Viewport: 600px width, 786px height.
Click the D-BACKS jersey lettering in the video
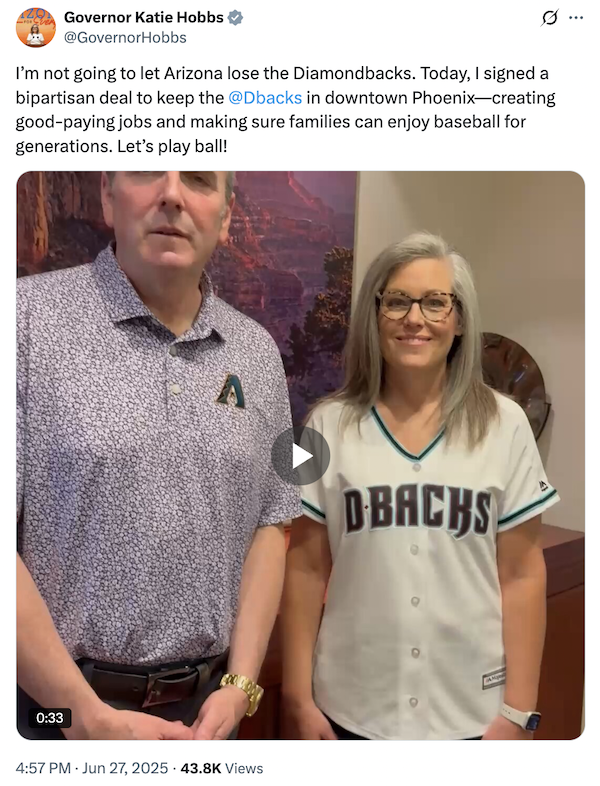pyautogui.click(x=418, y=510)
